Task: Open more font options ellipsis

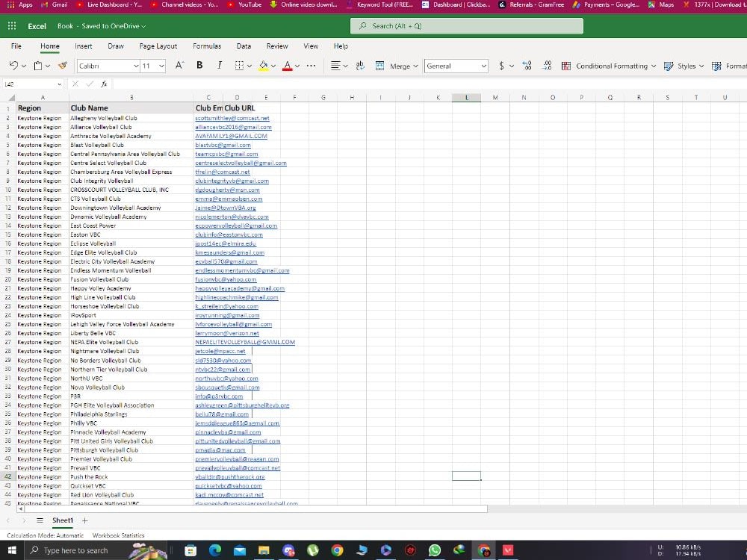Action: pos(311,66)
